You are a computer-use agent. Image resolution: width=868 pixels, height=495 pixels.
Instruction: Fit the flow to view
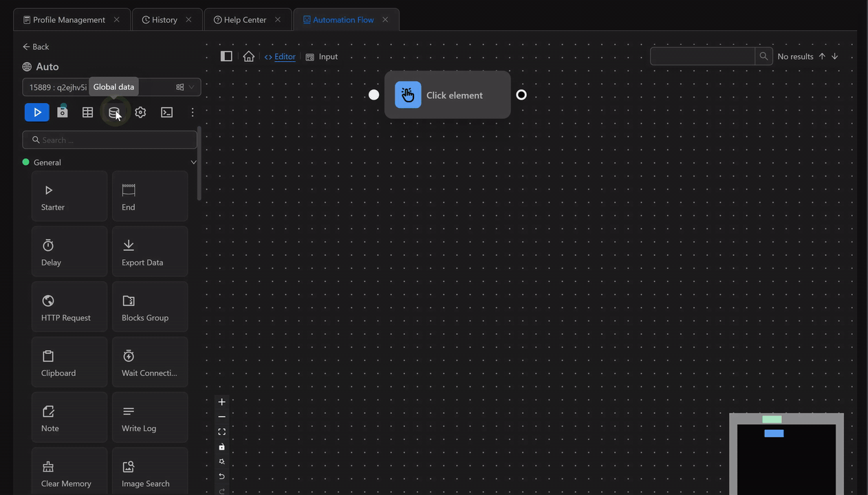tap(221, 431)
